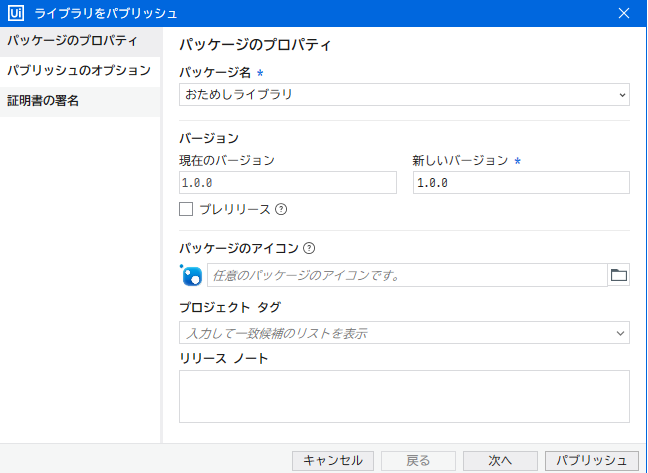Viewport: 648px width, 473px height.
Task: Click the プロジェクト タグ label
Action: point(230,307)
